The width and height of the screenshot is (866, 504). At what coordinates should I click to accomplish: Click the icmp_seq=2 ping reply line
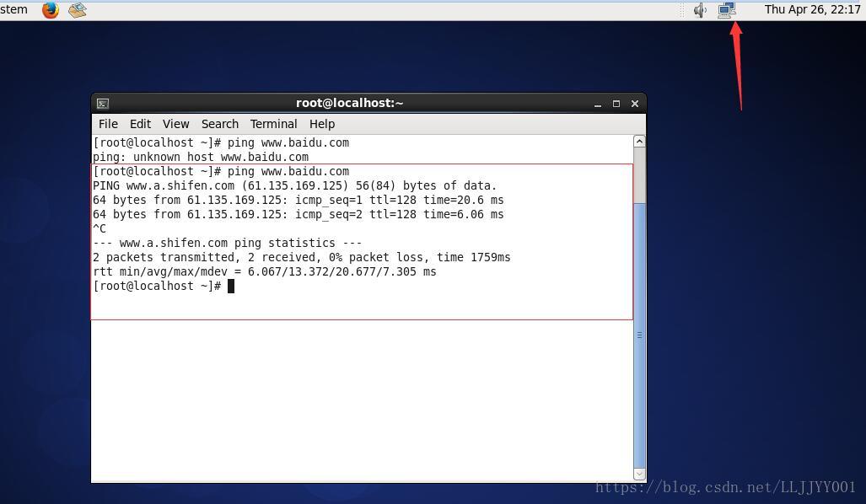(299, 215)
